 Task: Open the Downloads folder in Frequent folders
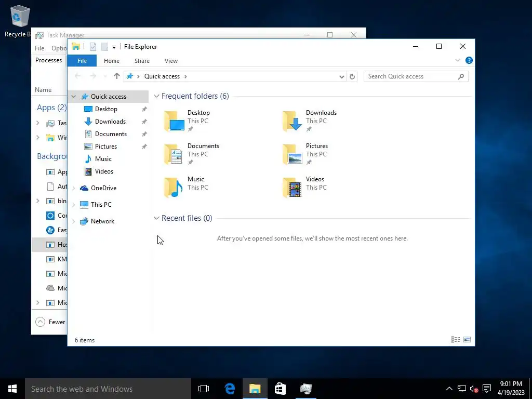point(310,121)
